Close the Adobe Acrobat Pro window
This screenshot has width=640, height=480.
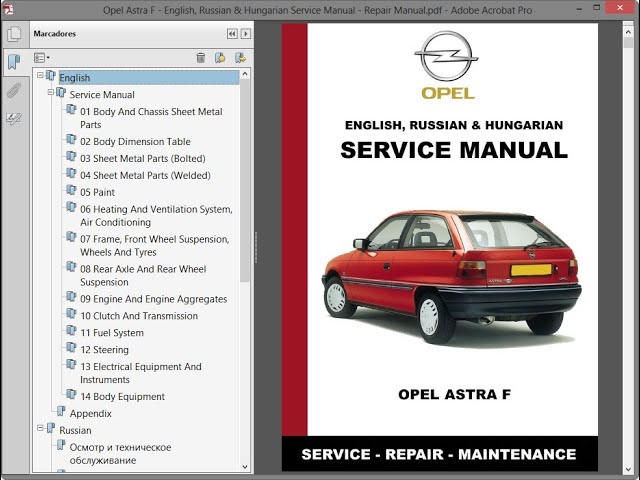pos(620,8)
